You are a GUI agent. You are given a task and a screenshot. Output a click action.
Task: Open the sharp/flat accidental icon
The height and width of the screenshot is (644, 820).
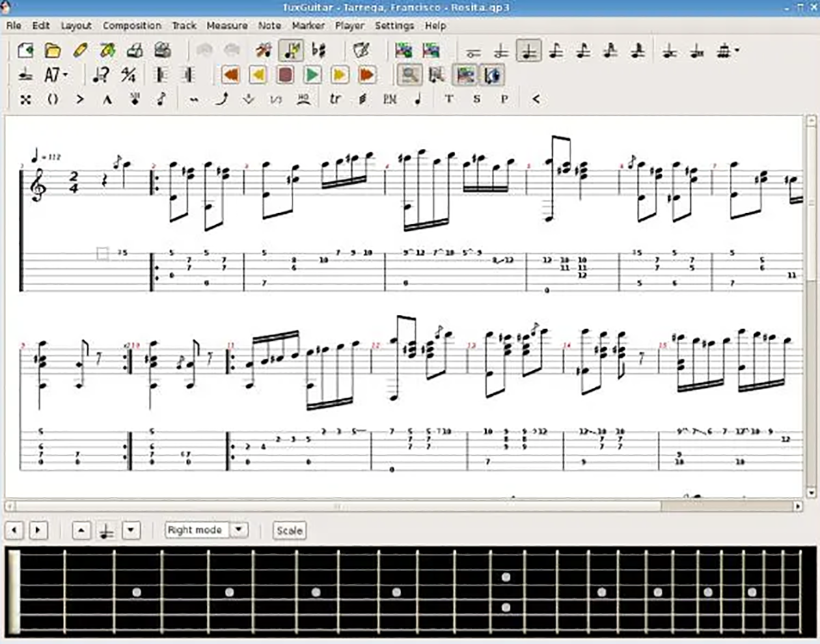318,51
